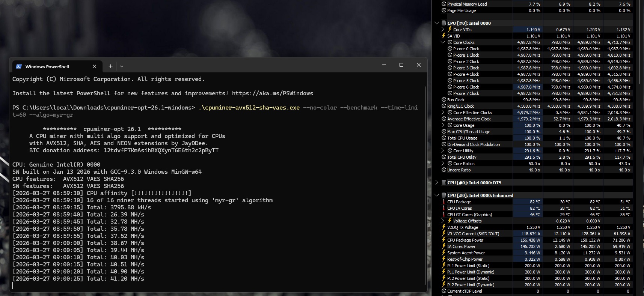Click the thermometer icon beside CPU Package

click(x=444, y=202)
